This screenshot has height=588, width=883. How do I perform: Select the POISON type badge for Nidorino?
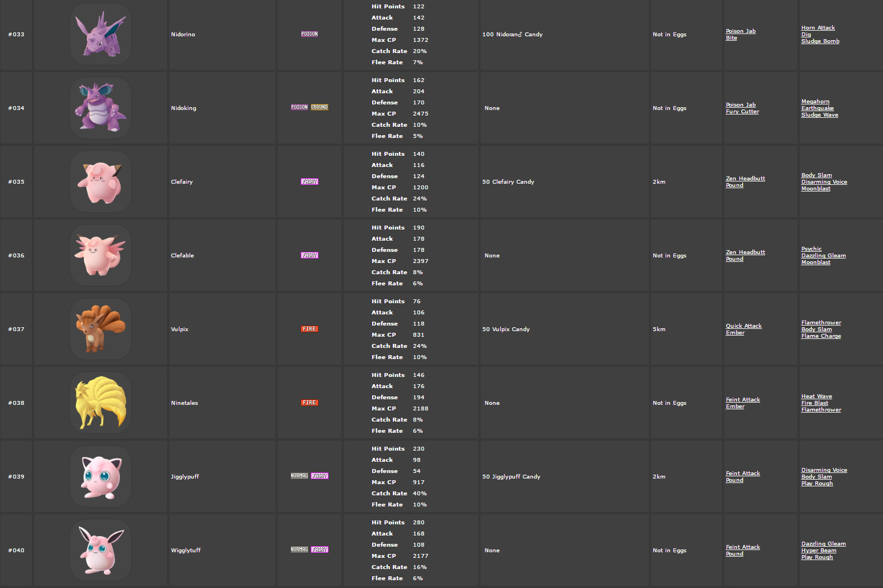click(x=309, y=34)
